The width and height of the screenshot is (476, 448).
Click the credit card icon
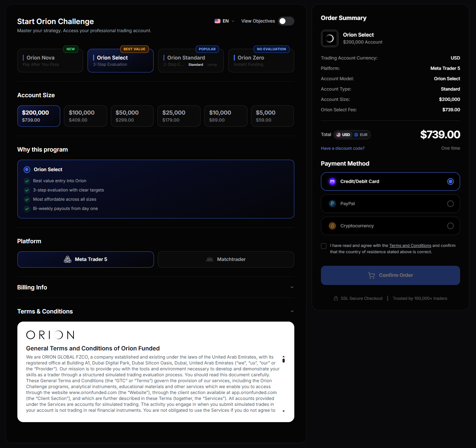click(x=332, y=181)
